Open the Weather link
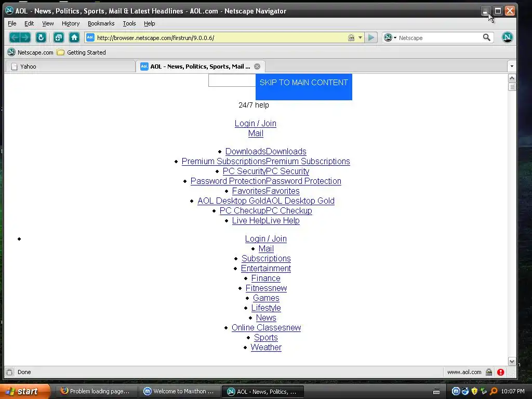The width and height of the screenshot is (532, 399). [266, 347]
